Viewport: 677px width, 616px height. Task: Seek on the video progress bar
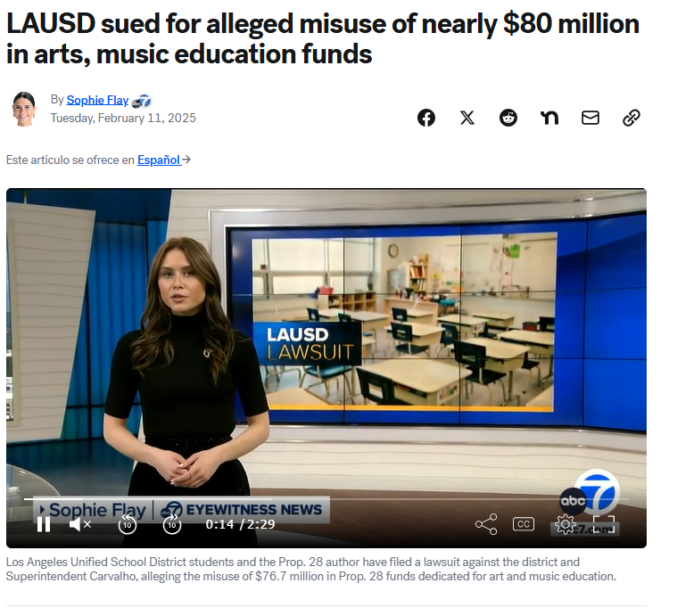tap(326, 499)
